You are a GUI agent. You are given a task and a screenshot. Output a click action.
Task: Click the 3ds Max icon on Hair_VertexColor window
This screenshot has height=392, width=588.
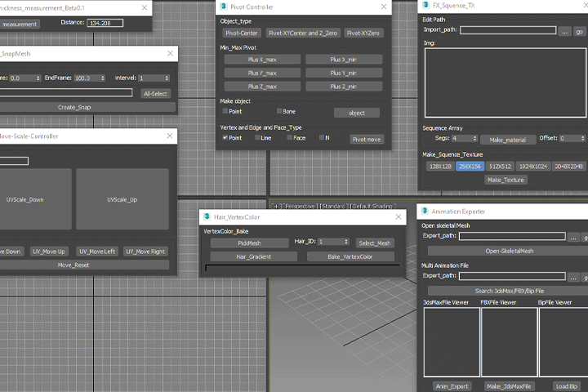click(207, 216)
